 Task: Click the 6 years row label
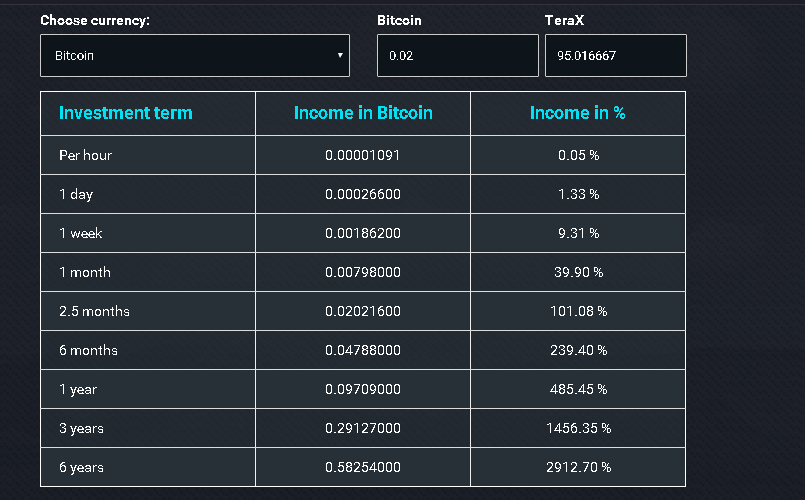81,468
